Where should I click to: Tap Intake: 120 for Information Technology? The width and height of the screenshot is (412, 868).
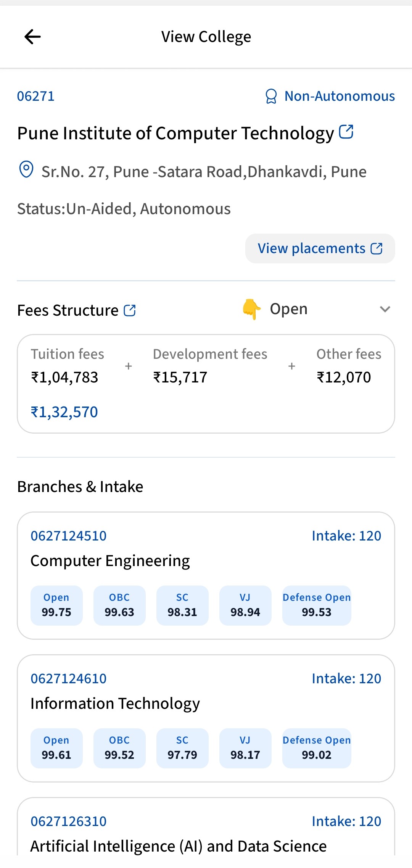[x=346, y=679]
